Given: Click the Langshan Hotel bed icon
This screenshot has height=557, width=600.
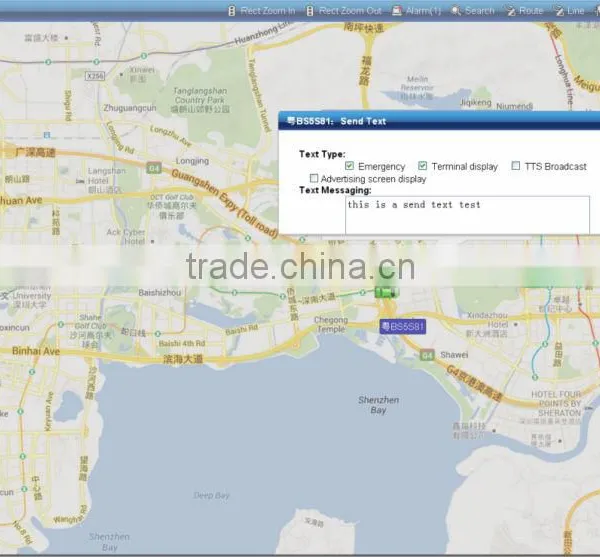Looking at the screenshot, I should pos(80,181).
